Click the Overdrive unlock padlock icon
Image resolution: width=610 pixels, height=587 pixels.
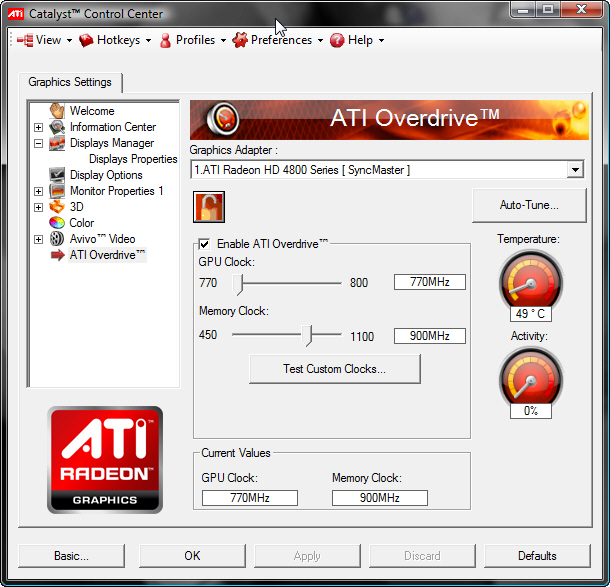[209, 207]
